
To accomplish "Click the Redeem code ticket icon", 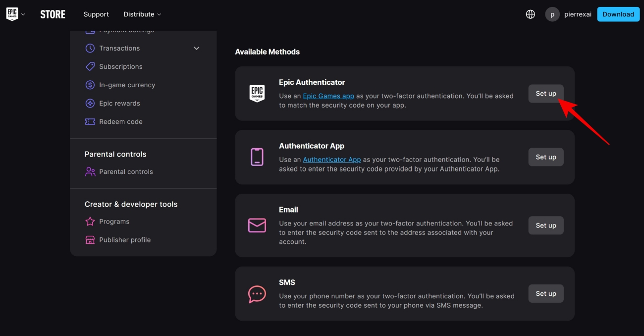I will click(x=90, y=121).
